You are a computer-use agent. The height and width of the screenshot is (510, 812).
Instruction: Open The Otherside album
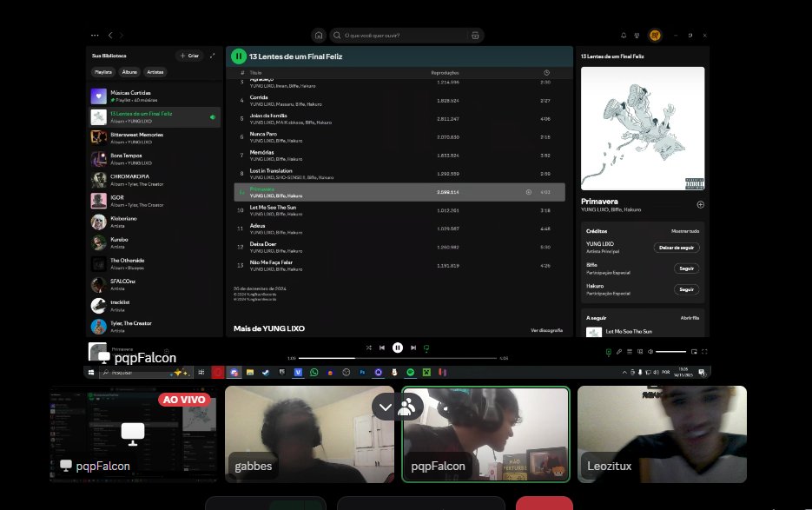click(x=155, y=264)
